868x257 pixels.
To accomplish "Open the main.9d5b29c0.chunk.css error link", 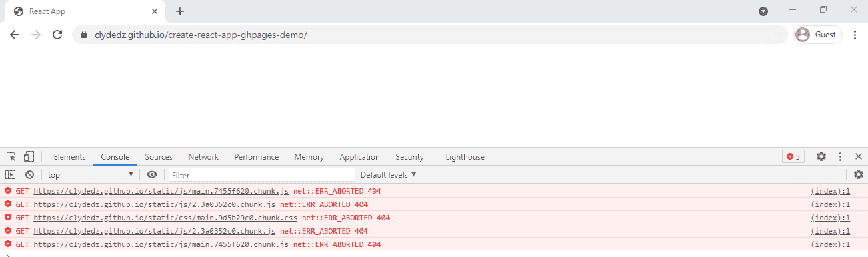I will [165, 218].
